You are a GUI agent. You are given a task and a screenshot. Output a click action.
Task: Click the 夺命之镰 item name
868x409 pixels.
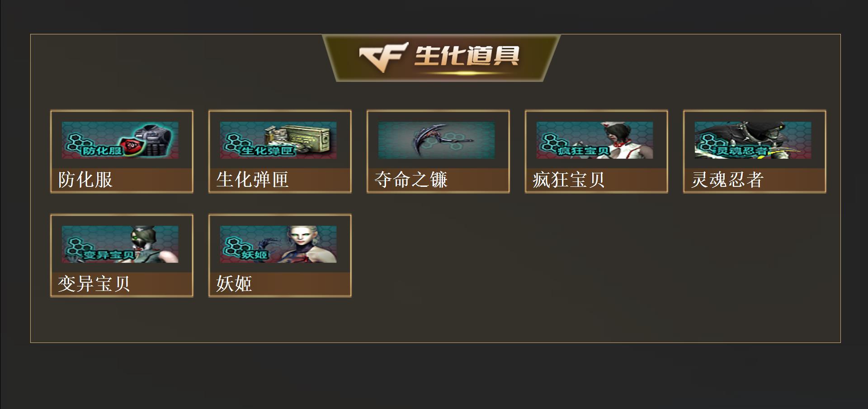pyautogui.click(x=411, y=180)
